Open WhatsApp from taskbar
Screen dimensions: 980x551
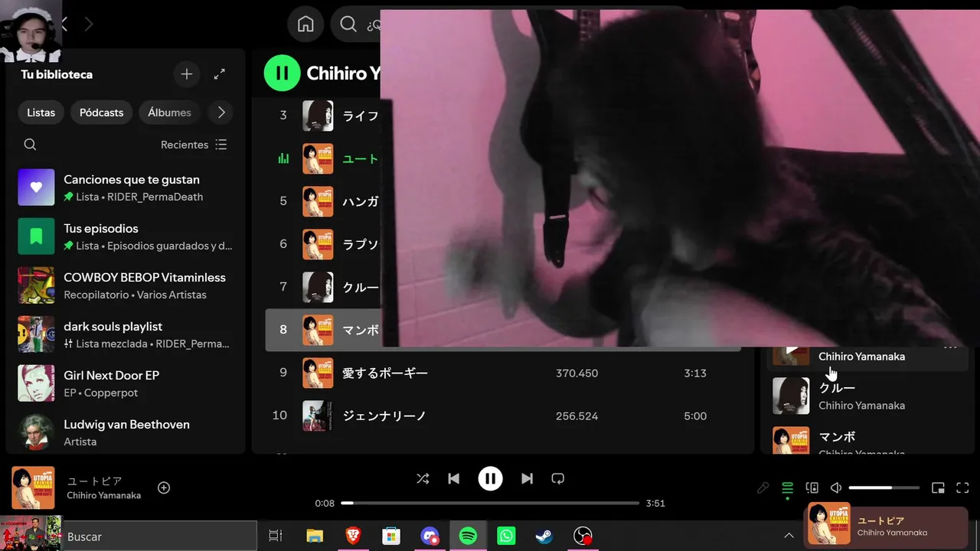[x=506, y=536]
